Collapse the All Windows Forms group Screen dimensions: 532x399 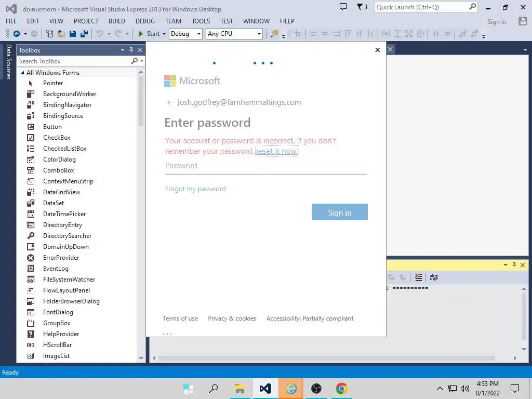[22, 73]
